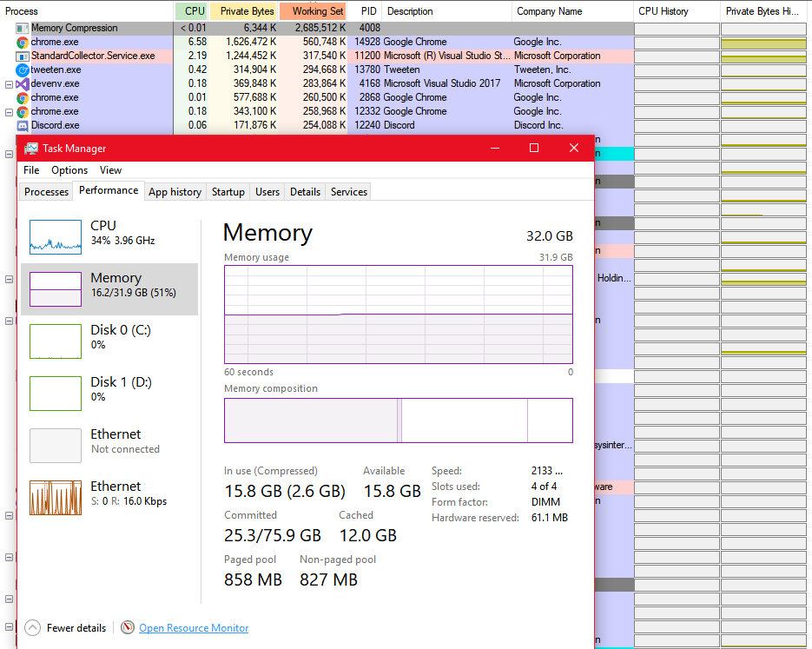The height and width of the screenshot is (649, 812).
Task: Switch to the Services tab
Action: pos(349,192)
